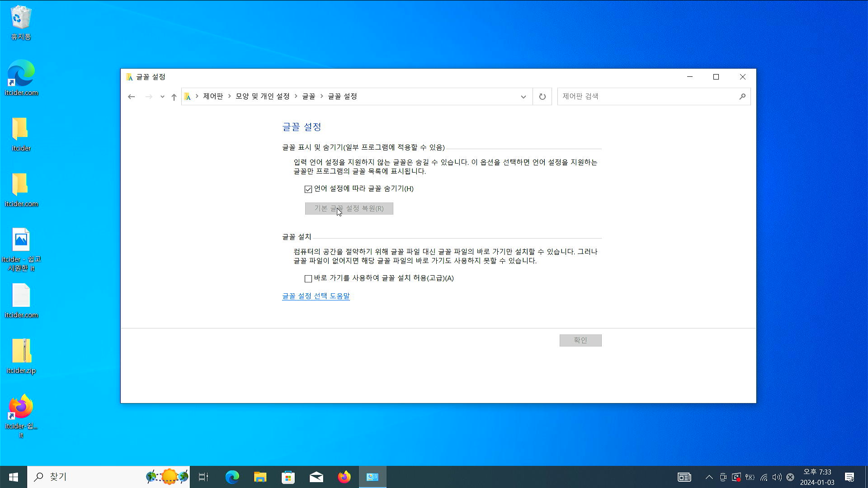Open the 글꼴 설정 선택 도움말 link
The image size is (868, 488).
coord(316,296)
